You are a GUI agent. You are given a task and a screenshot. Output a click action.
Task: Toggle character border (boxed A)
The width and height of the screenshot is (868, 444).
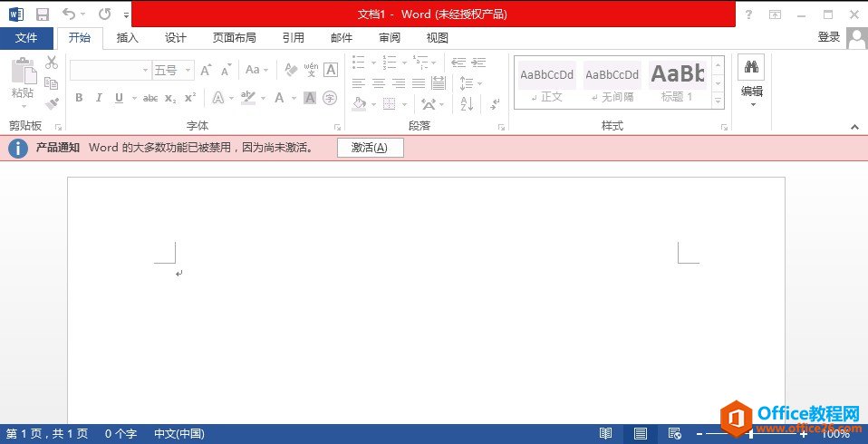(331, 70)
